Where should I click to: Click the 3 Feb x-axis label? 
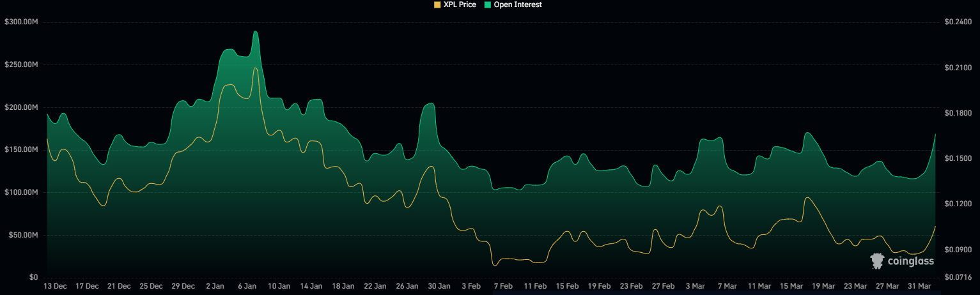click(471, 286)
